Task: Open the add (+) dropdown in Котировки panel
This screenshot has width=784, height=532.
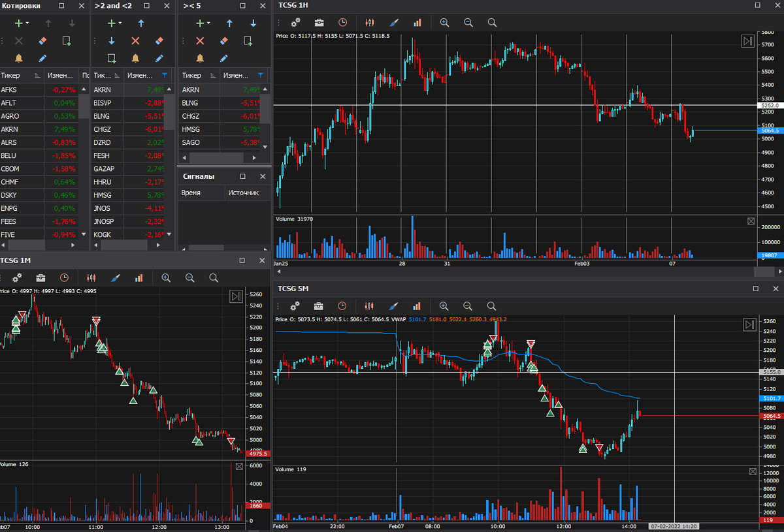Action: 22,23
